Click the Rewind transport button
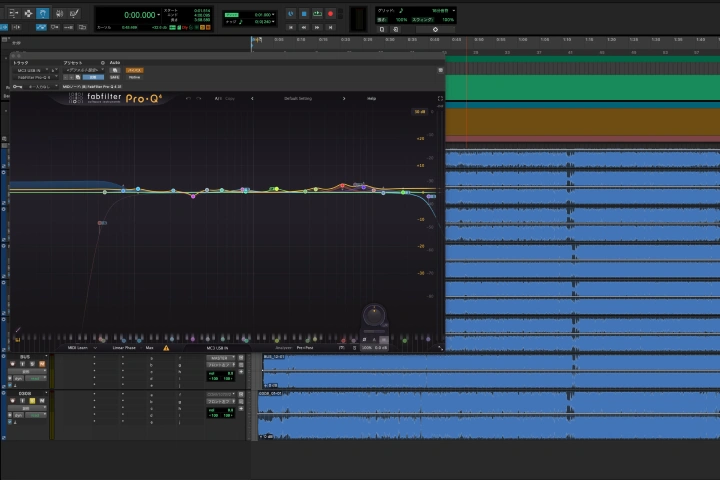 pyautogui.click(x=304, y=28)
